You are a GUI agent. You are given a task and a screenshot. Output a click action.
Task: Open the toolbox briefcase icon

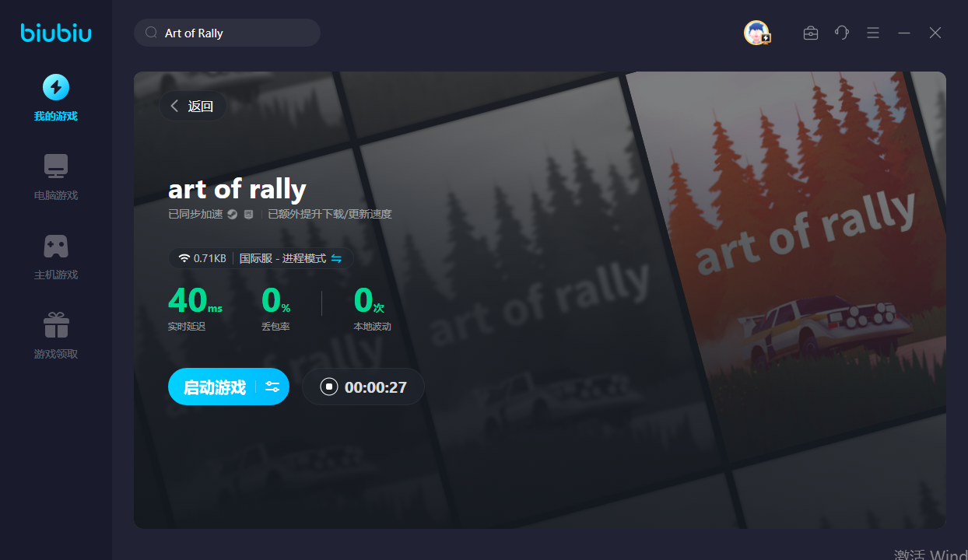click(x=811, y=33)
